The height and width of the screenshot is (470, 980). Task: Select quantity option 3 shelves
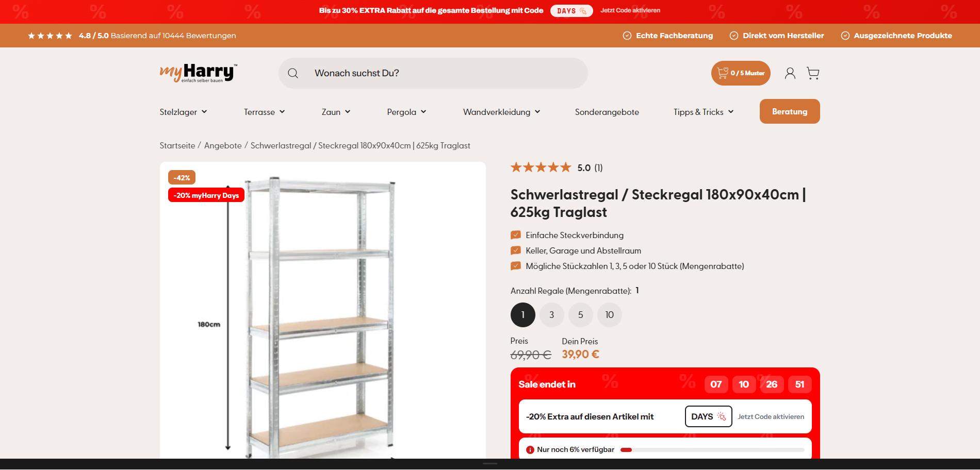click(552, 315)
